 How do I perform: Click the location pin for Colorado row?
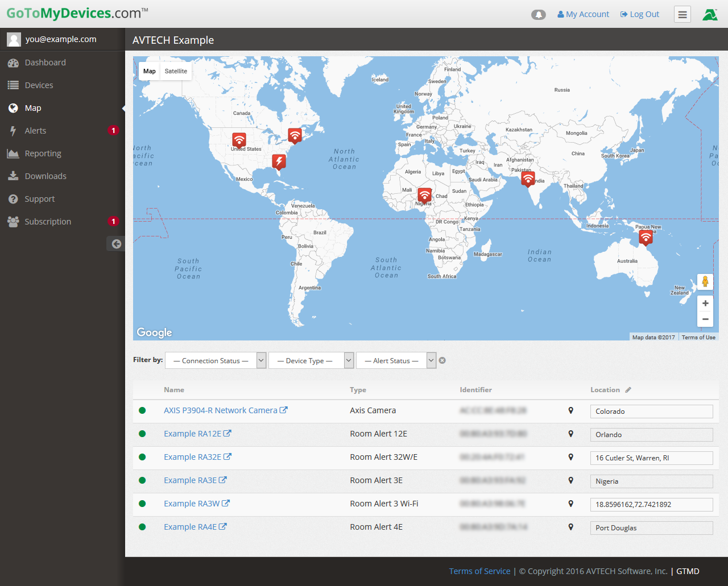tap(571, 410)
